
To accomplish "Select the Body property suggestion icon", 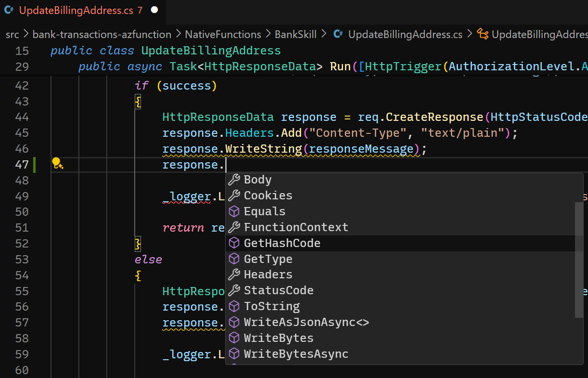I will point(234,179).
